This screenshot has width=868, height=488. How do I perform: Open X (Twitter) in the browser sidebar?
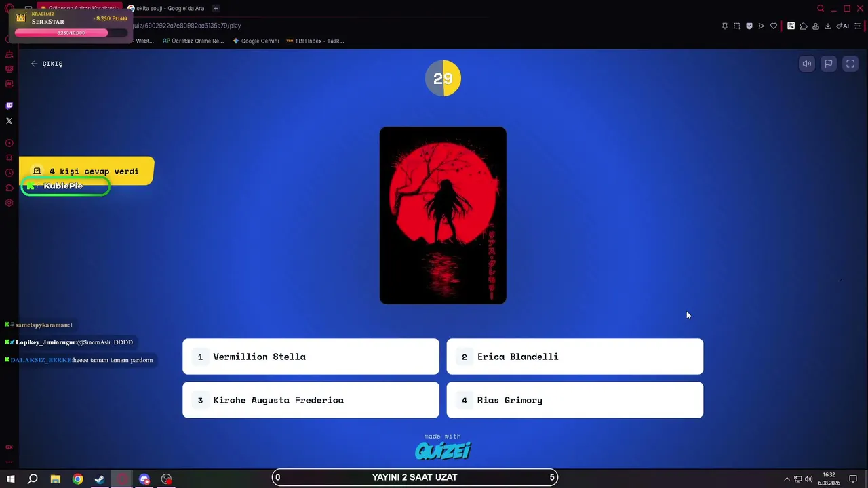point(9,121)
